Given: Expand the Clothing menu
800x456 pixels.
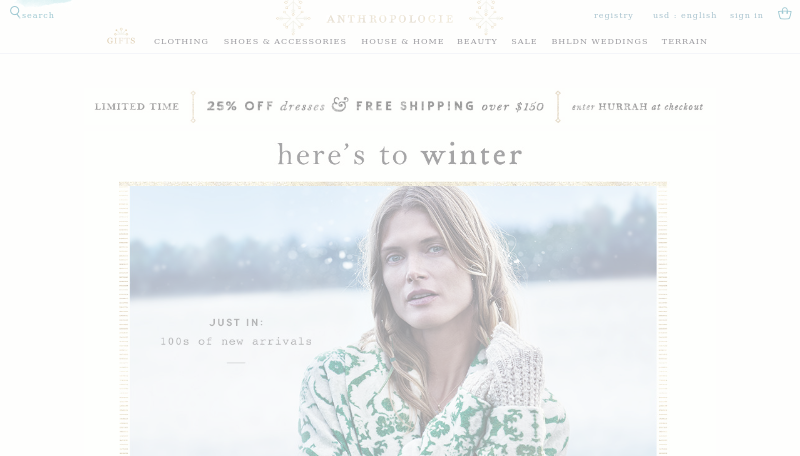Looking at the screenshot, I should (x=181, y=41).
